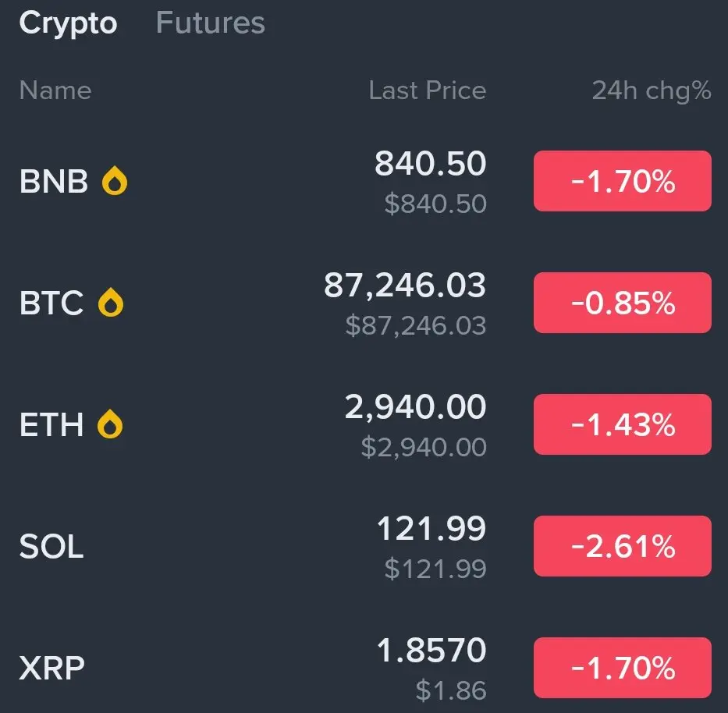Screen dimensions: 728x713
Task: Click the hot flame icon beside BTC
Action: [110, 303]
